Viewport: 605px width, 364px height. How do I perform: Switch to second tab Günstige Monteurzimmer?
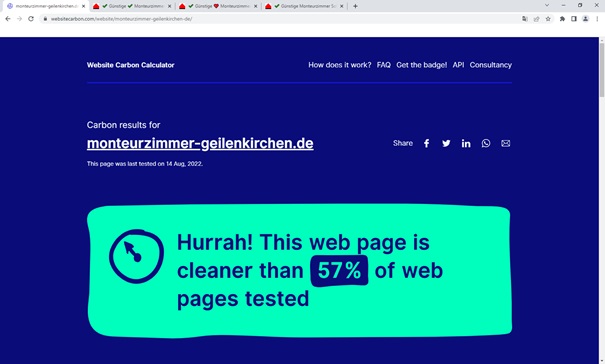(x=132, y=6)
